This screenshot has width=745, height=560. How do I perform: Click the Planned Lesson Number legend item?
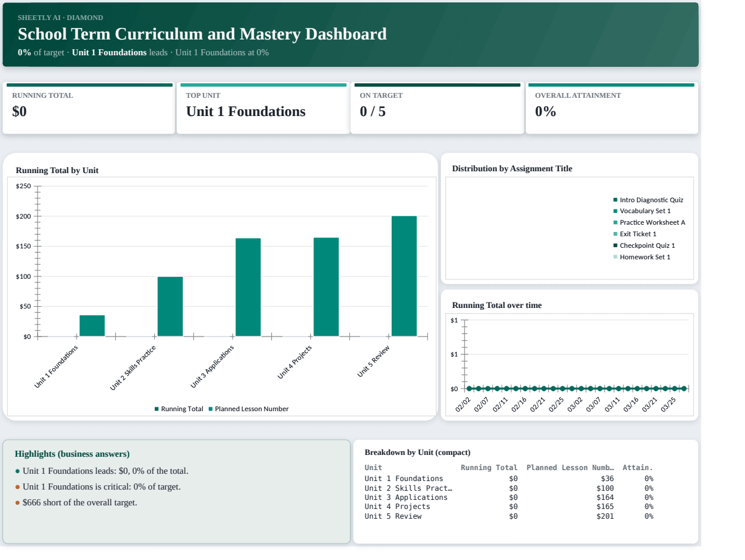pyautogui.click(x=248, y=409)
